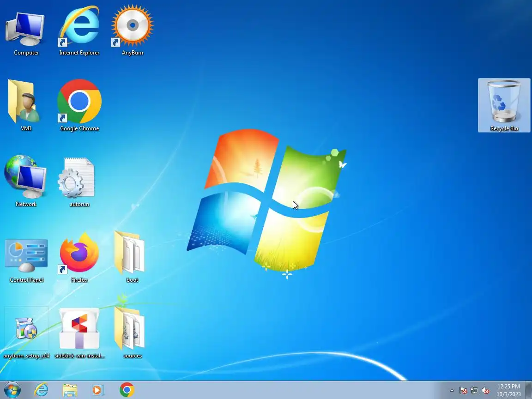532x399 pixels.
Task: Select the Network desktop icon
Action: pyautogui.click(x=26, y=181)
